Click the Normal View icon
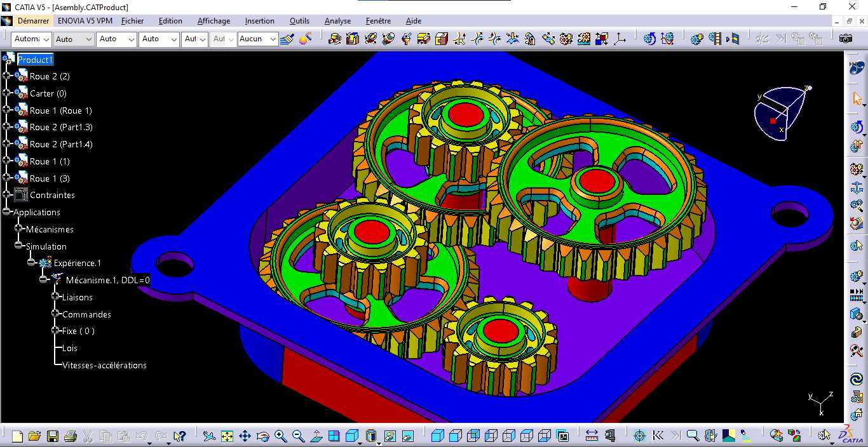 pyautogui.click(x=316, y=436)
